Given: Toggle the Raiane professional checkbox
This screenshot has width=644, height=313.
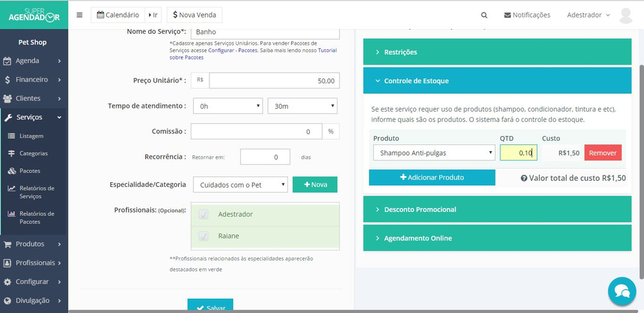Looking at the screenshot, I should (x=203, y=236).
